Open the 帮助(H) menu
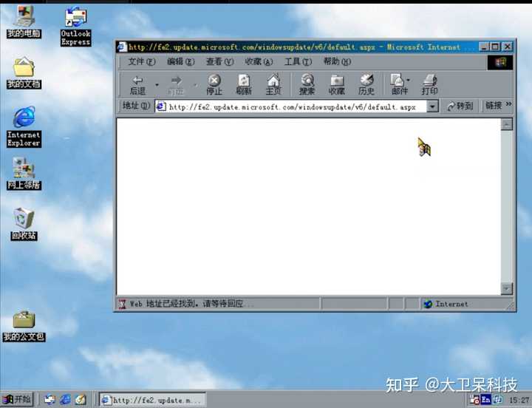532x408 pixels. [337, 61]
